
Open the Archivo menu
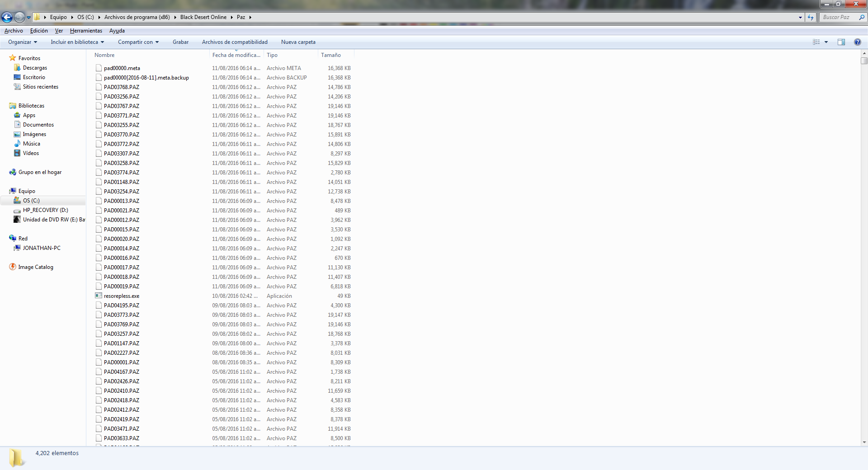click(x=14, y=31)
